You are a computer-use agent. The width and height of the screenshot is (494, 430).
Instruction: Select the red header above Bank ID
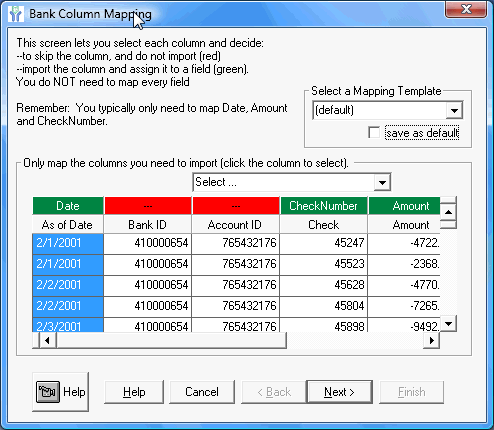coord(148,206)
